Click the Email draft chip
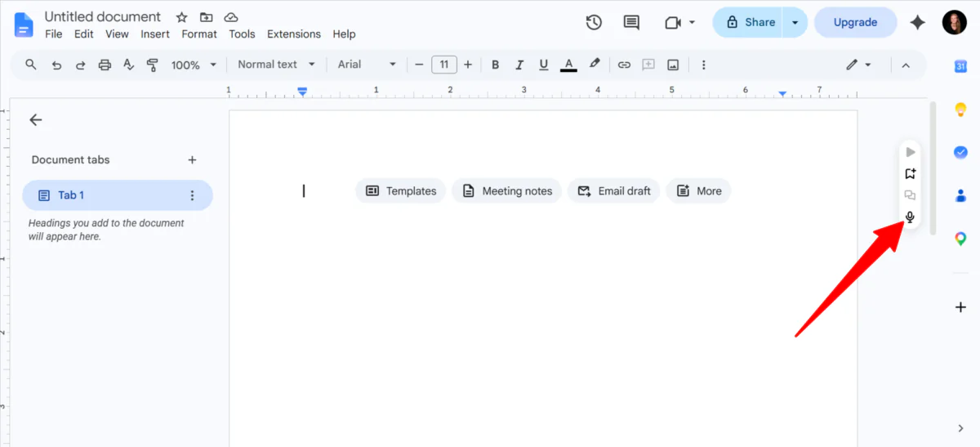 (x=614, y=191)
